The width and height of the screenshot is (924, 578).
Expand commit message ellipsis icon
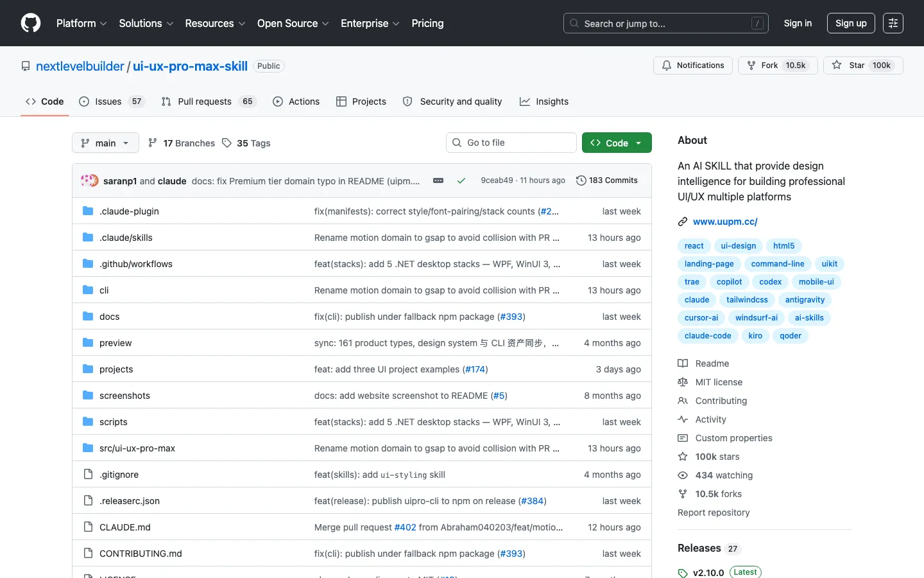pyautogui.click(x=438, y=180)
